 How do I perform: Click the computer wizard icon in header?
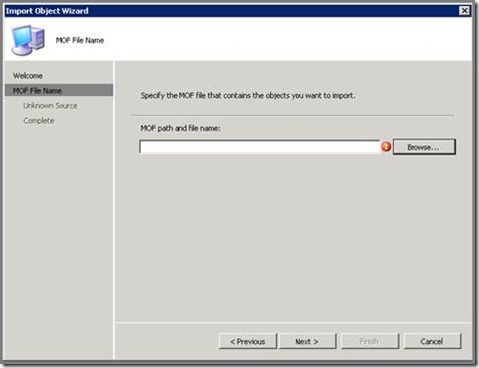point(28,40)
